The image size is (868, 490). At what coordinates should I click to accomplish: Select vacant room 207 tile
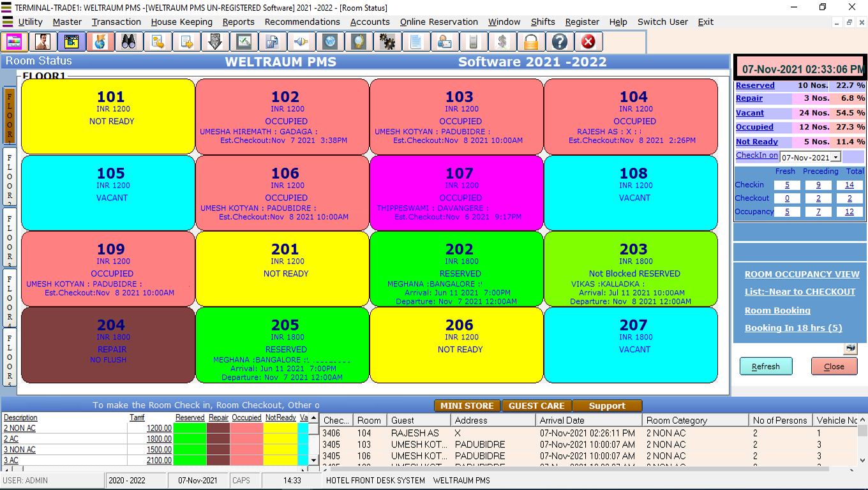[631, 345]
